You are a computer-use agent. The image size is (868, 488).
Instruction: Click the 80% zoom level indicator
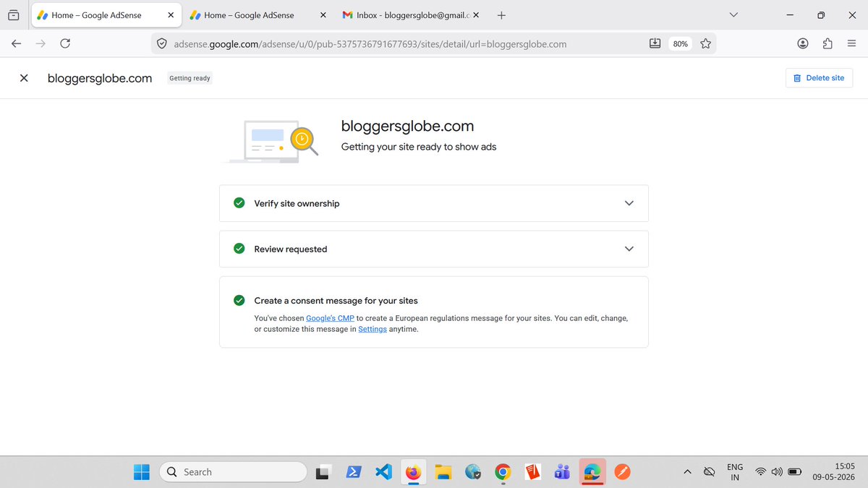click(680, 44)
